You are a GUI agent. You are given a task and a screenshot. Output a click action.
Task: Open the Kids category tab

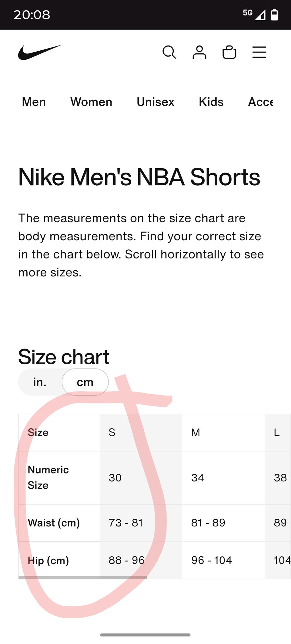211,102
